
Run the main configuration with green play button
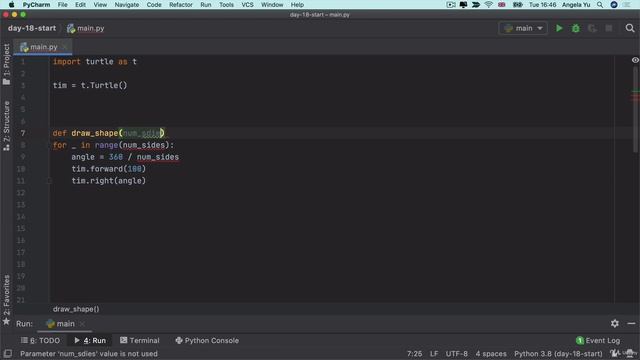(559, 28)
